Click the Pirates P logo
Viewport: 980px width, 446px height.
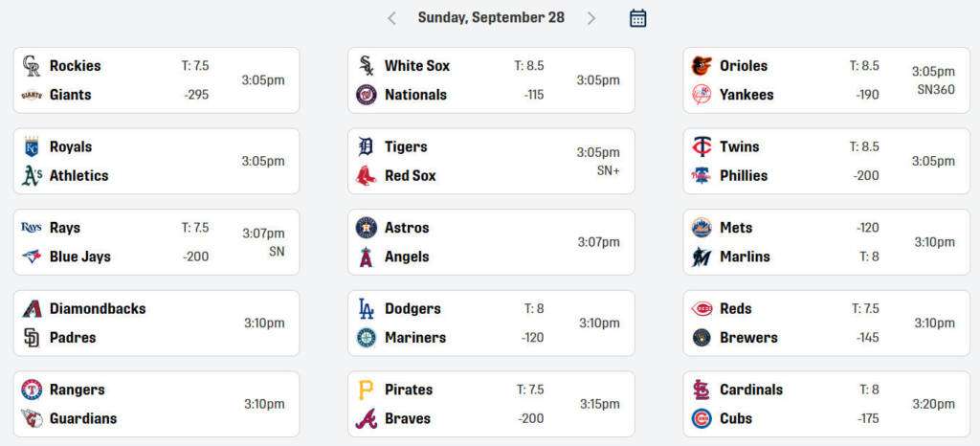click(366, 390)
